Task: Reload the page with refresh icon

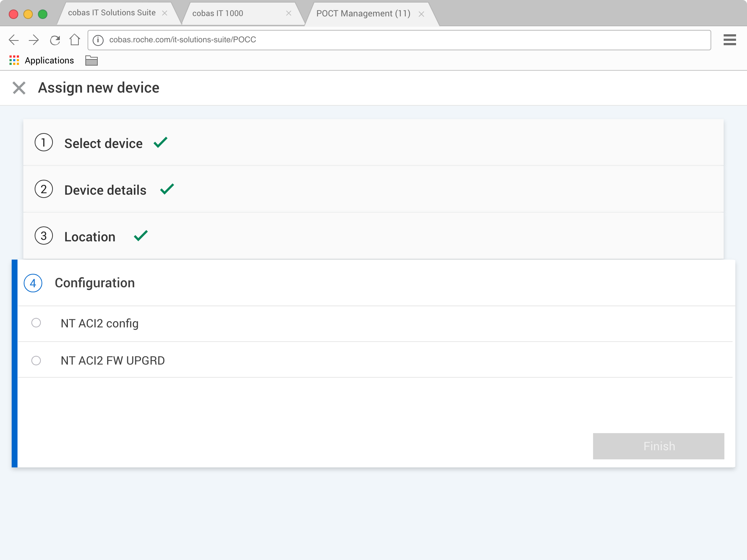Action: coord(55,40)
